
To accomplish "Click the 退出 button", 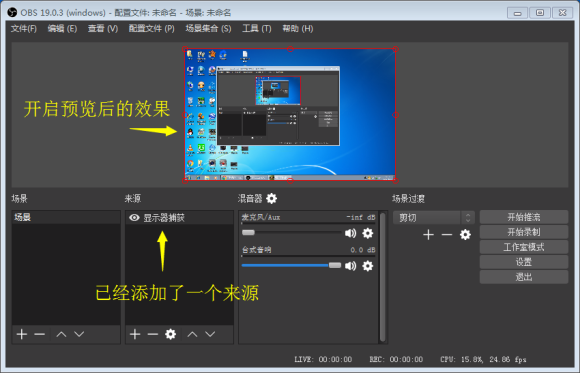I will (524, 277).
